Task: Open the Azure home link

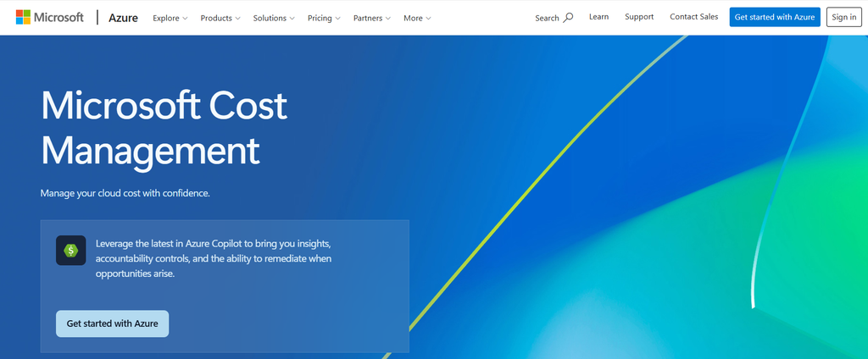Action: [x=123, y=18]
